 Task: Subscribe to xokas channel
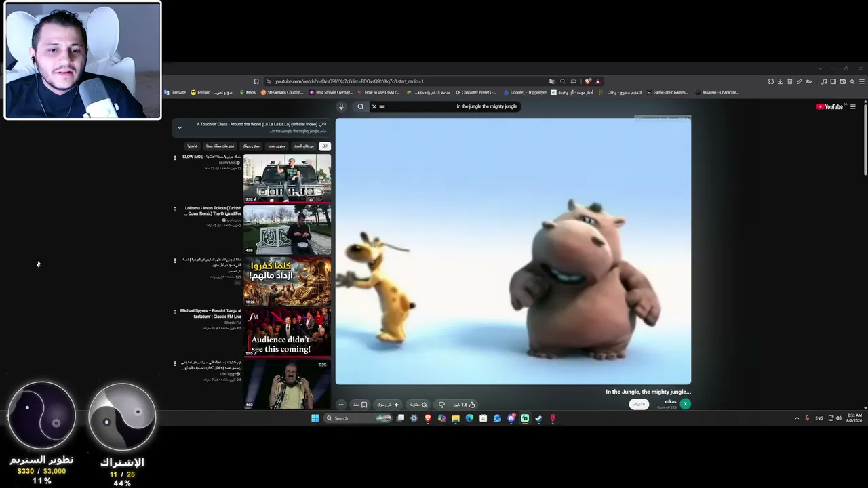click(x=639, y=404)
